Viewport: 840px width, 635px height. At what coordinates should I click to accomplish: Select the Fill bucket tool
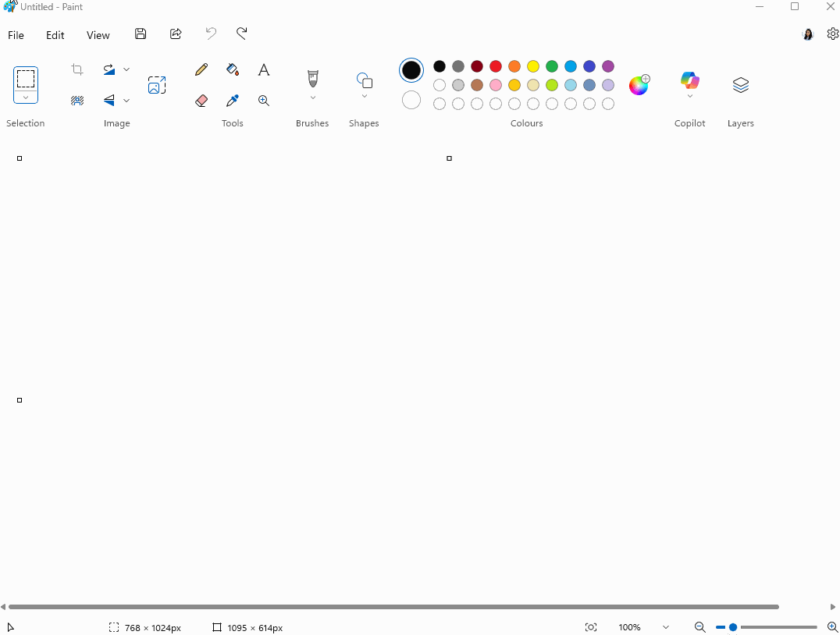233,70
